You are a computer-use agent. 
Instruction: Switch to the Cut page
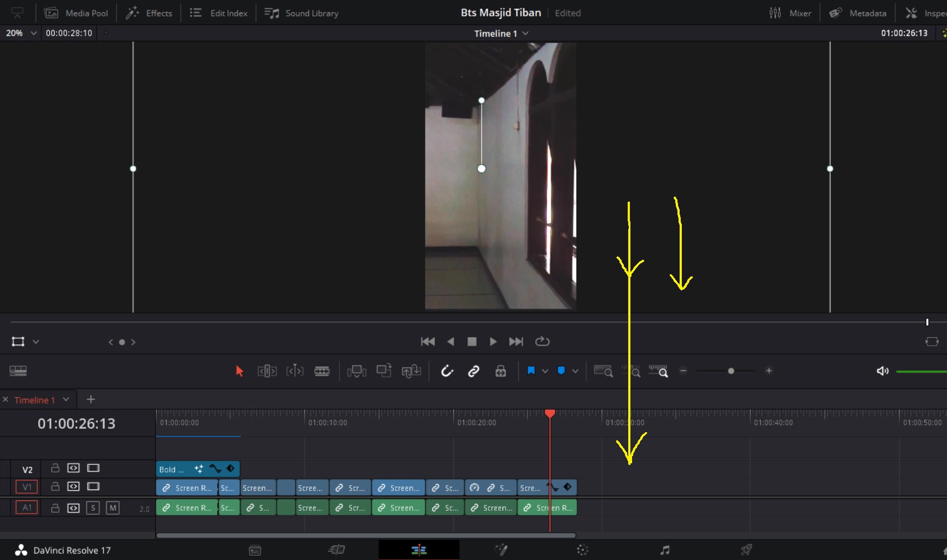coord(337,550)
